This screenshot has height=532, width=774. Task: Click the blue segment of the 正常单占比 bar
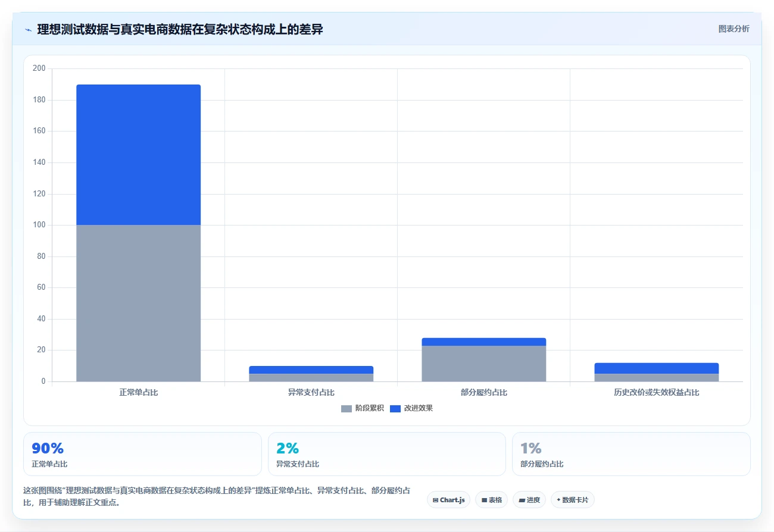click(x=139, y=155)
